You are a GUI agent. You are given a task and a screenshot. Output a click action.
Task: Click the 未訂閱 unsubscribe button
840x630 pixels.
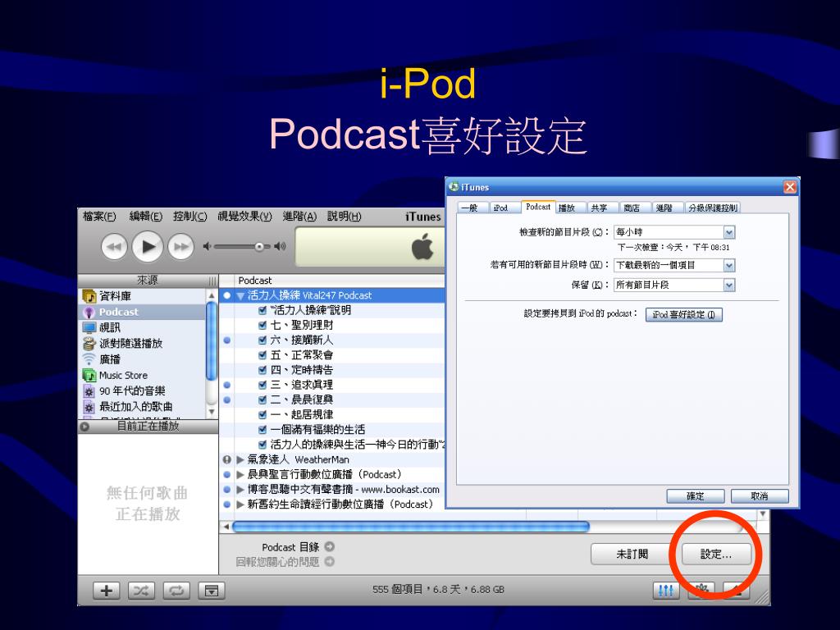[x=632, y=555]
